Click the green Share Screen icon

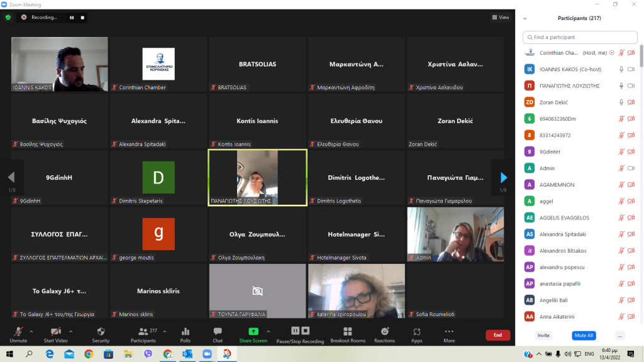253,331
